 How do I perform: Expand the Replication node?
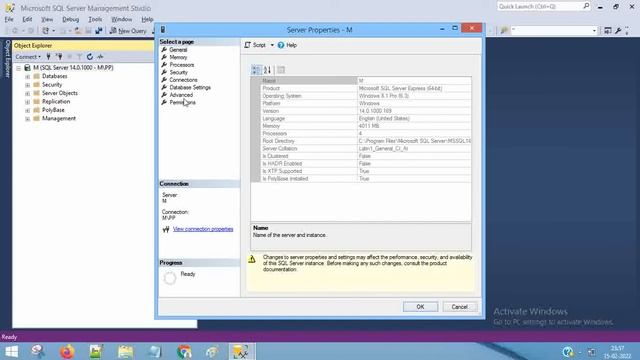pos(27,102)
